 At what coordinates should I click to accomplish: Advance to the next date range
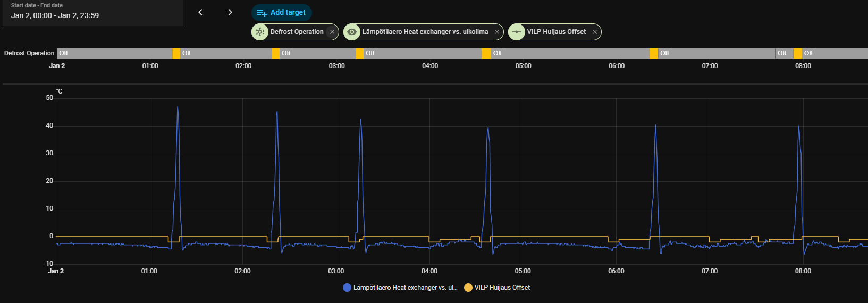230,12
